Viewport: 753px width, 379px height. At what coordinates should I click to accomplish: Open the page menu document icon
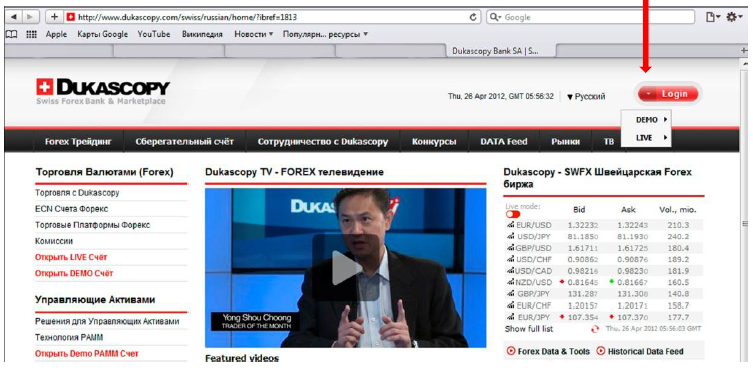(713, 17)
